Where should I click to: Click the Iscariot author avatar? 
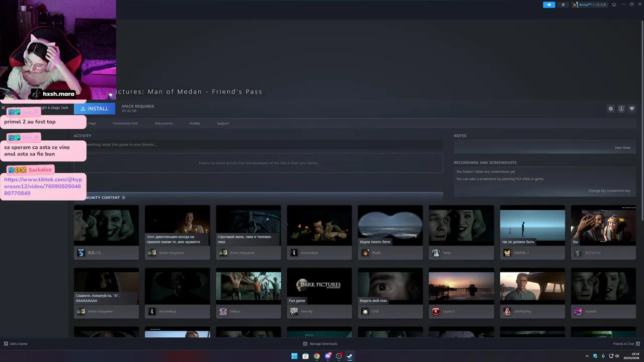(x=578, y=311)
